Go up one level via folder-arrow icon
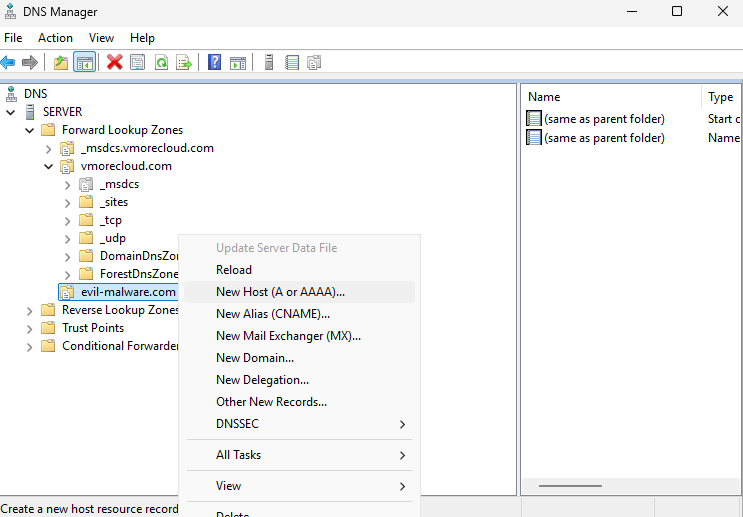 (61, 62)
